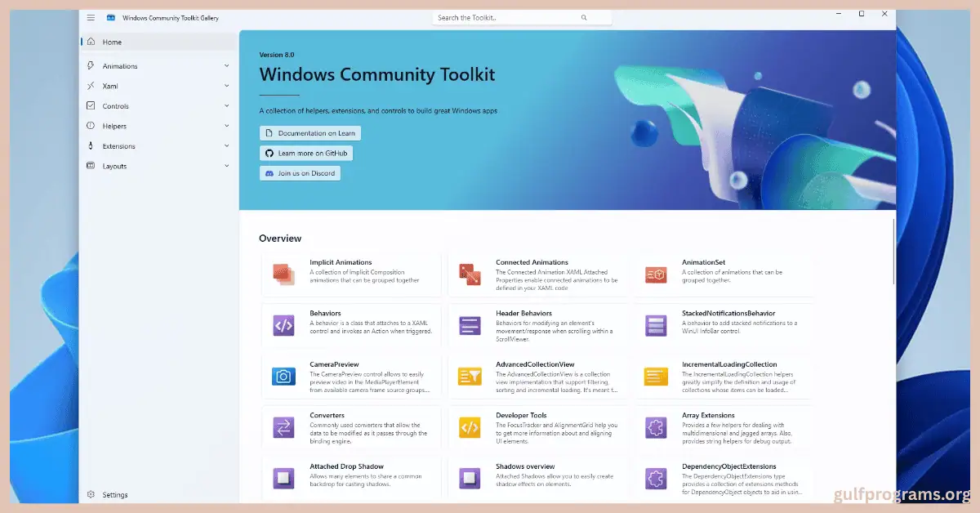Select the Array Extensions puzzle icon

[655, 427]
